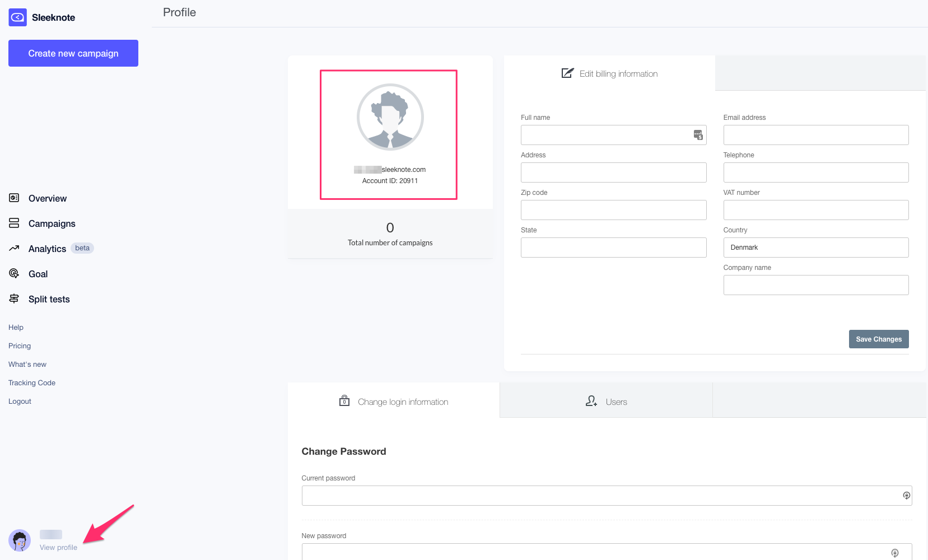Focus the Email address input field

coord(815,135)
